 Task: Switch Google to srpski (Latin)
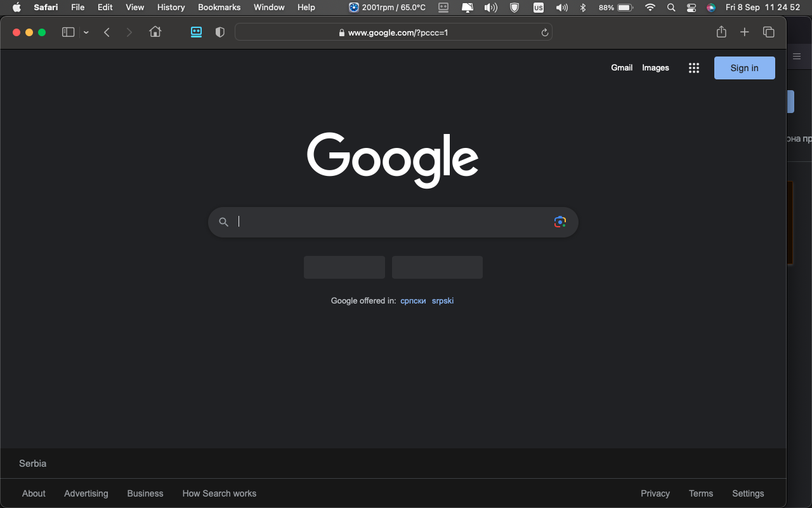tap(443, 300)
